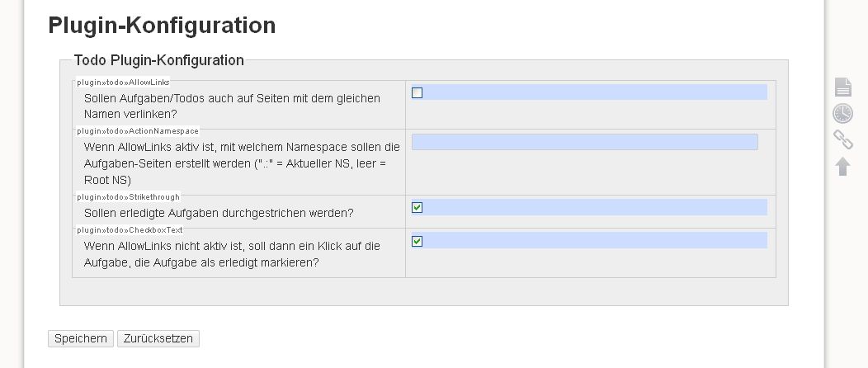The width and height of the screenshot is (868, 368).
Task: Click the Todo Plugin-Konfiguration section legend
Action: [x=159, y=60]
